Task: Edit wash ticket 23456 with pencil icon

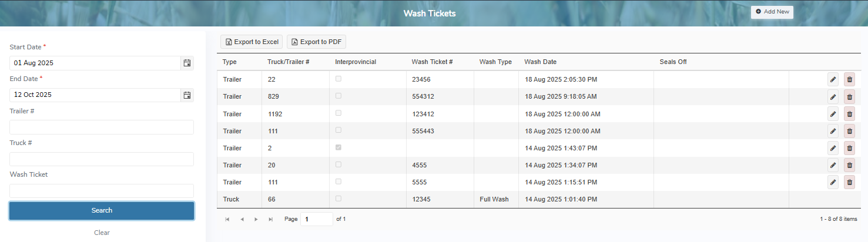Action: pyautogui.click(x=833, y=79)
